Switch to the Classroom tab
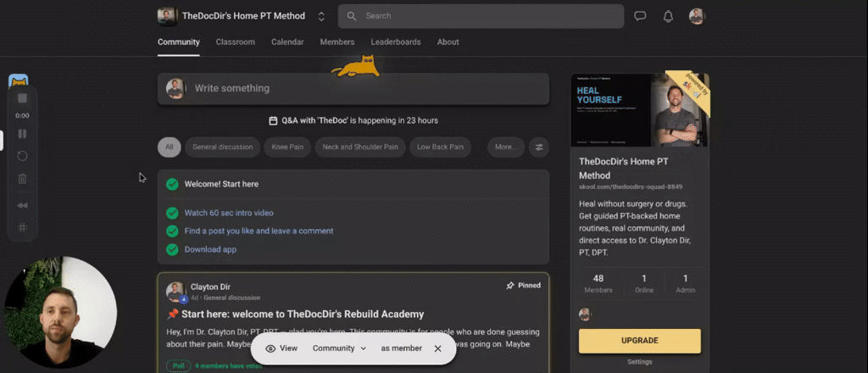 point(236,42)
